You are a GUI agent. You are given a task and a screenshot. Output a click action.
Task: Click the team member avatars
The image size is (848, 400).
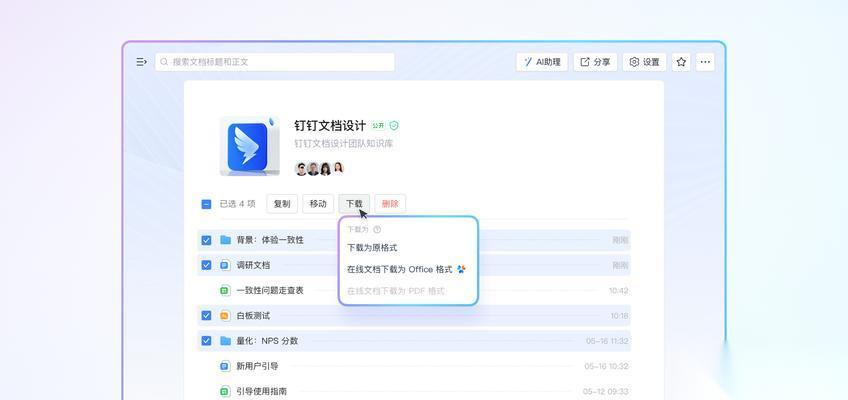tap(319, 168)
